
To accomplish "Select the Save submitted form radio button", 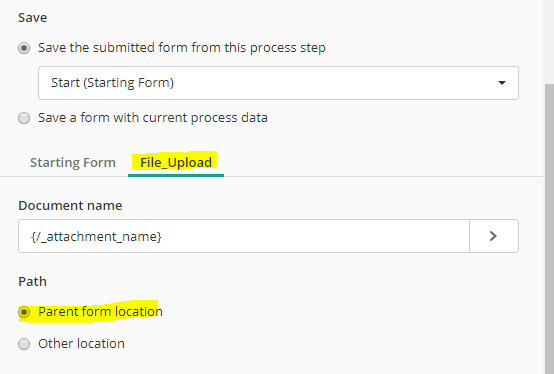I will click(24, 48).
